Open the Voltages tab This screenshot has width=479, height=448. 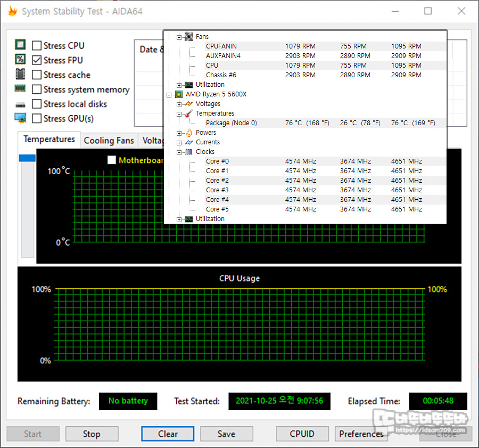point(152,141)
